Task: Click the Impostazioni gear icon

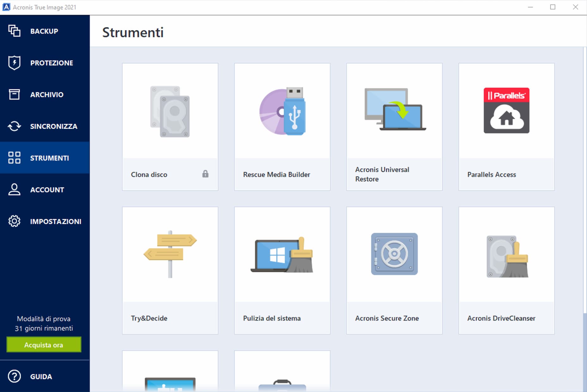Action: click(14, 221)
